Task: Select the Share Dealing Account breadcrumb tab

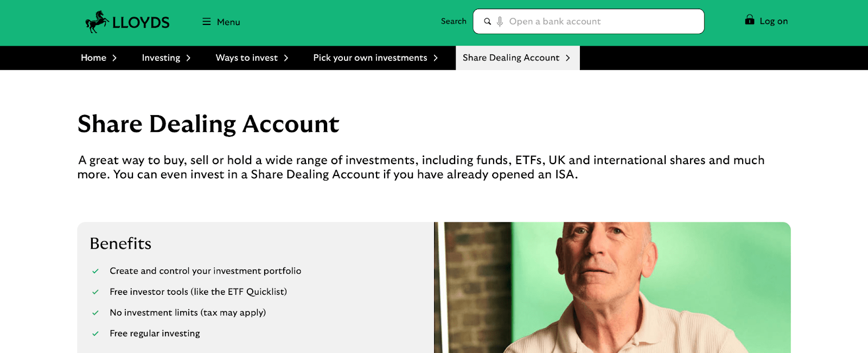Action: click(511, 58)
